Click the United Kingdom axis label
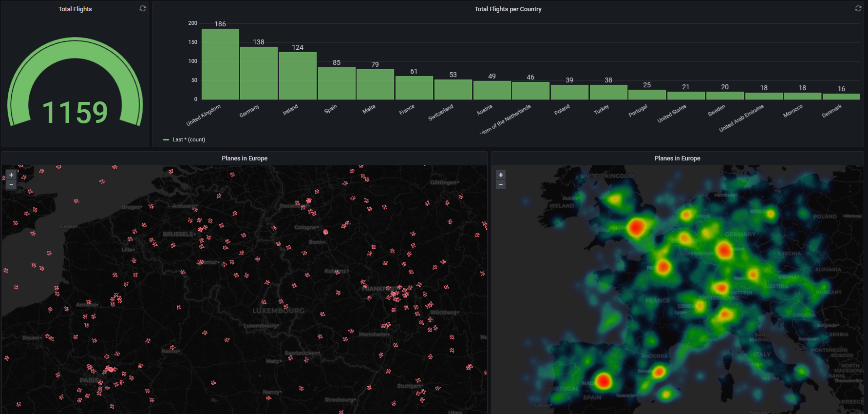 (x=204, y=115)
